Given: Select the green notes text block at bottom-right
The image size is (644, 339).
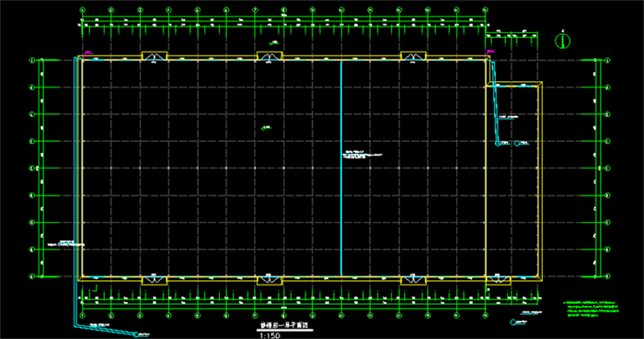Looking at the screenshot, I should click(592, 310).
